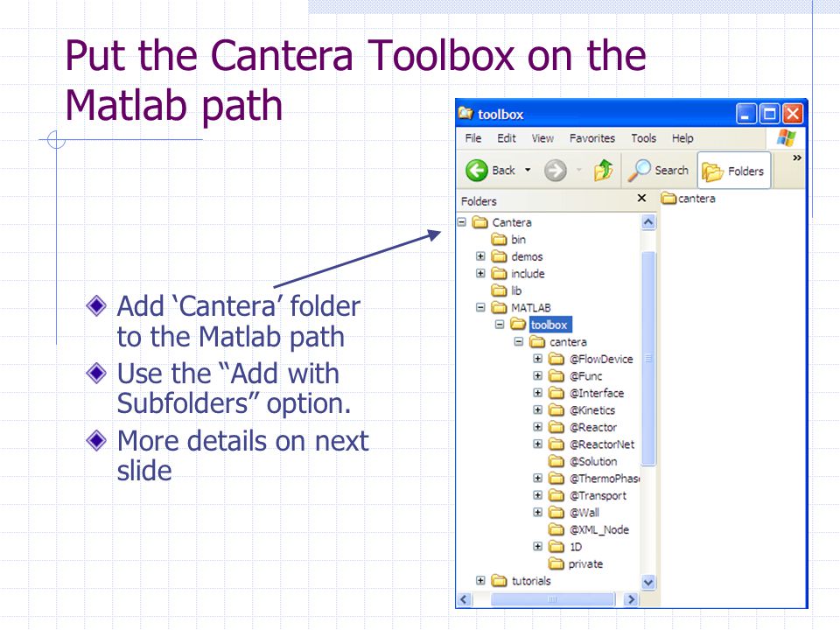Select the bin folder icon
This screenshot has height=630, width=840.
coord(499,239)
